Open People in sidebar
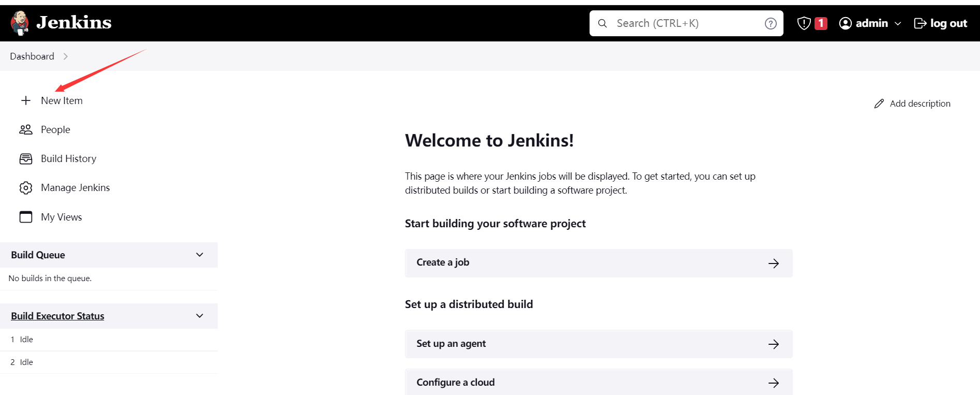Image resolution: width=980 pixels, height=395 pixels. 55,129
